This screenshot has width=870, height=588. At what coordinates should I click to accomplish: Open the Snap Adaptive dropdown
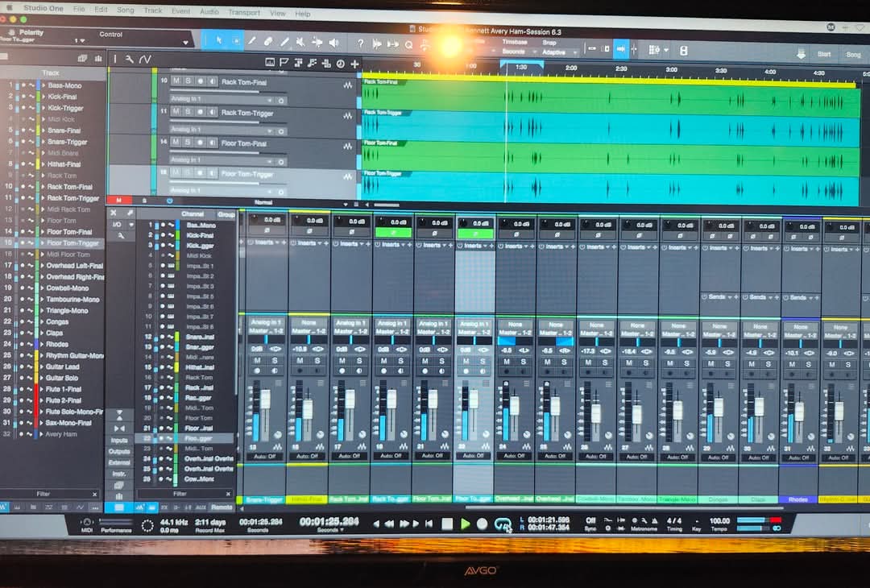(559, 52)
